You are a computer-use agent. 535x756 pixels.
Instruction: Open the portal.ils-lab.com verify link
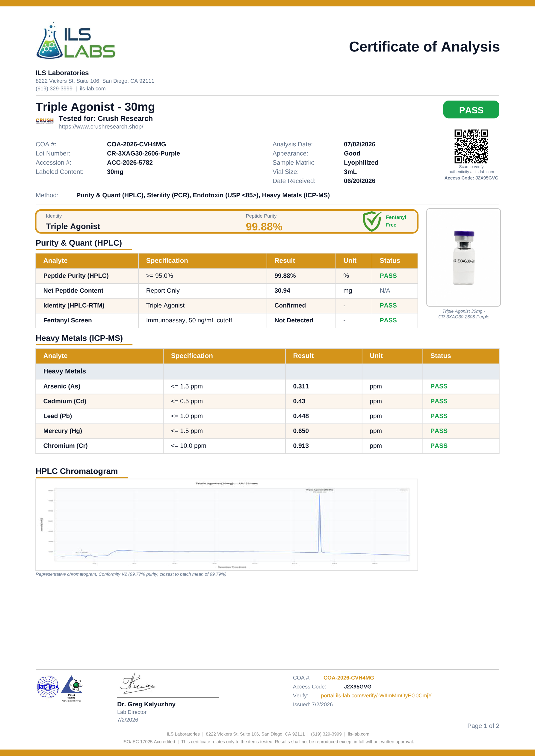pos(376,696)
